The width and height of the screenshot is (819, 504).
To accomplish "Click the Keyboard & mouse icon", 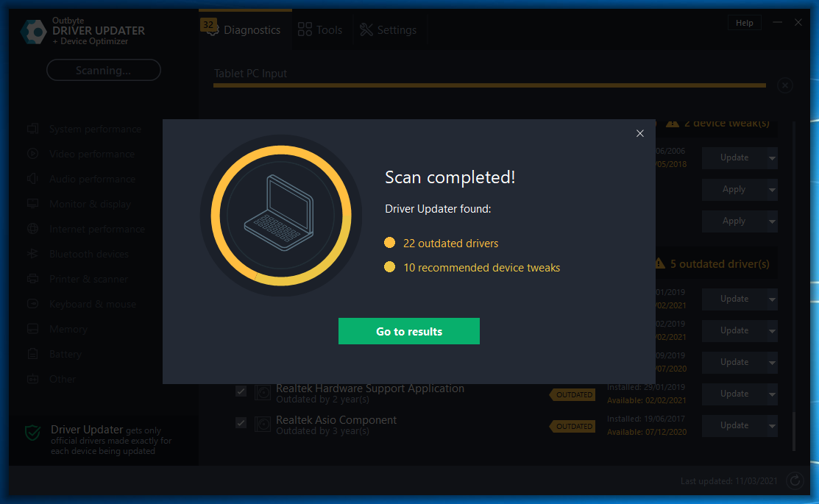I will (x=32, y=303).
